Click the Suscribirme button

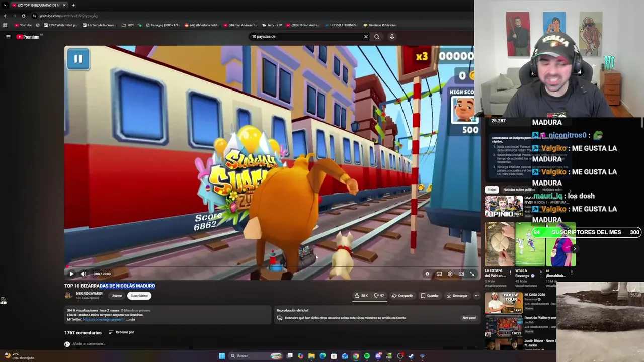point(139,296)
